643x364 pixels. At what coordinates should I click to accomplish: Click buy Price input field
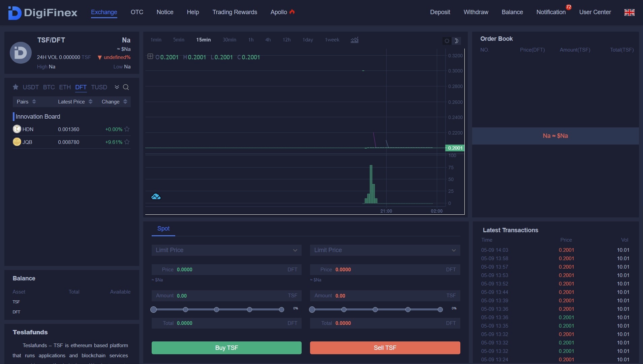[226, 270]
